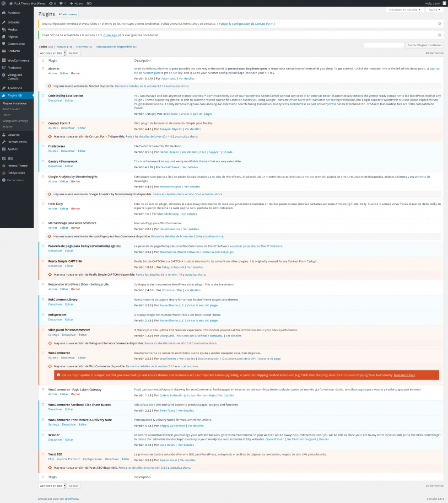The height and width of the screenshot is (503, 448).
Task: Click the plugin search input field
Action: tap(384, 45)
